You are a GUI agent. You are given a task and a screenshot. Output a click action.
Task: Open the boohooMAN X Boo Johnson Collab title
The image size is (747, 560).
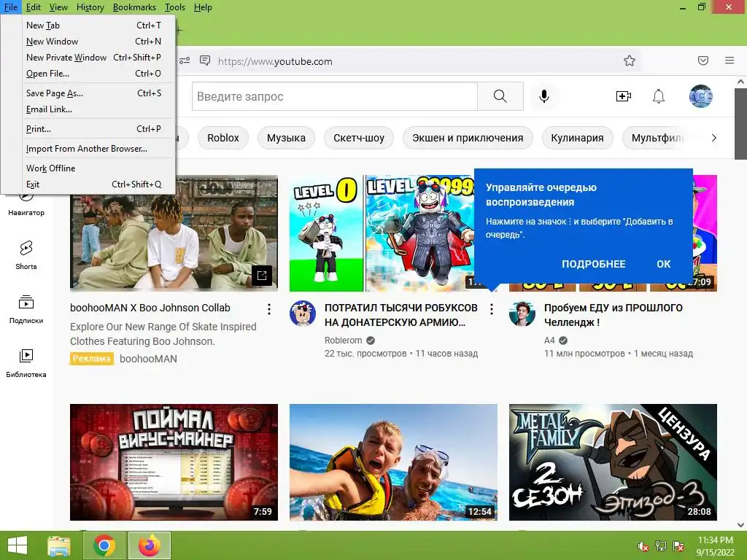150,308
